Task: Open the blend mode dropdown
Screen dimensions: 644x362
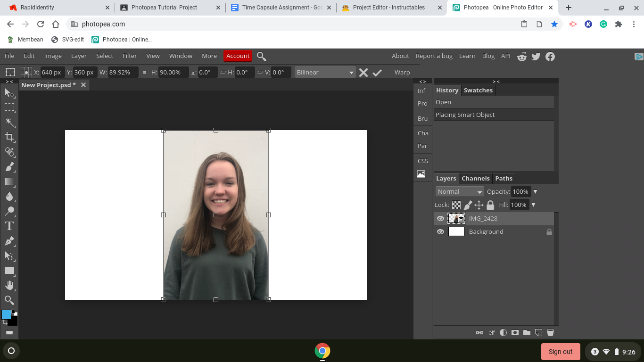Action: point(459,191)
